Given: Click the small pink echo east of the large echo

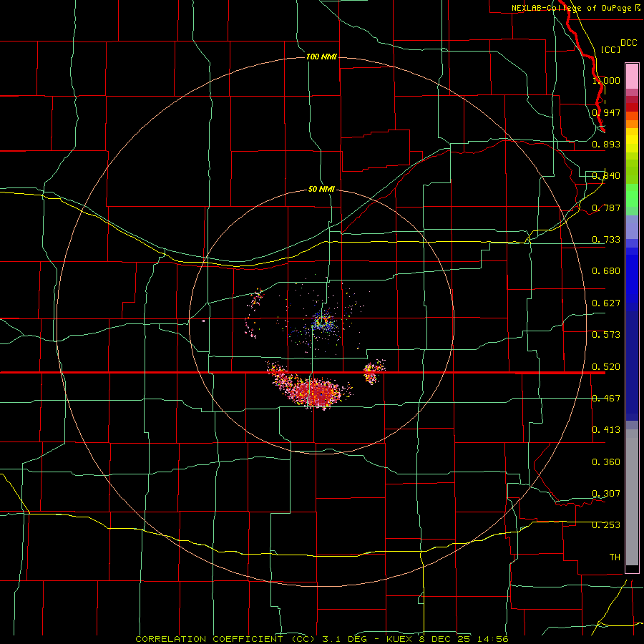Looking at the screenshot, I should pos(374,371).
